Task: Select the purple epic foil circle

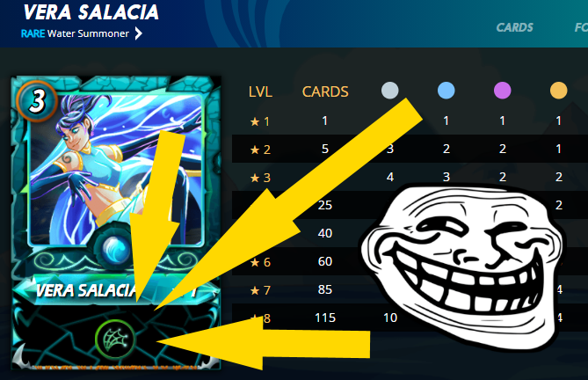Action: click(x=502, y=91)
